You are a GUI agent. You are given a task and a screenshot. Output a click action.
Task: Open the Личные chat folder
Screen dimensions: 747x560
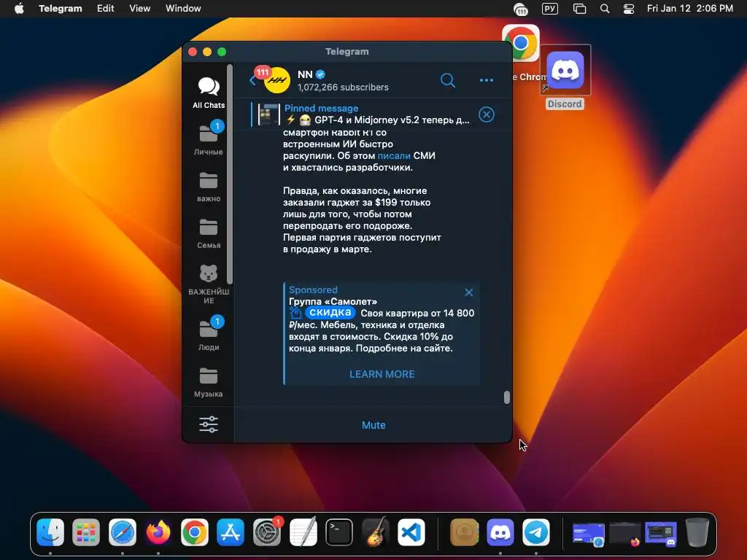point(208,138)
